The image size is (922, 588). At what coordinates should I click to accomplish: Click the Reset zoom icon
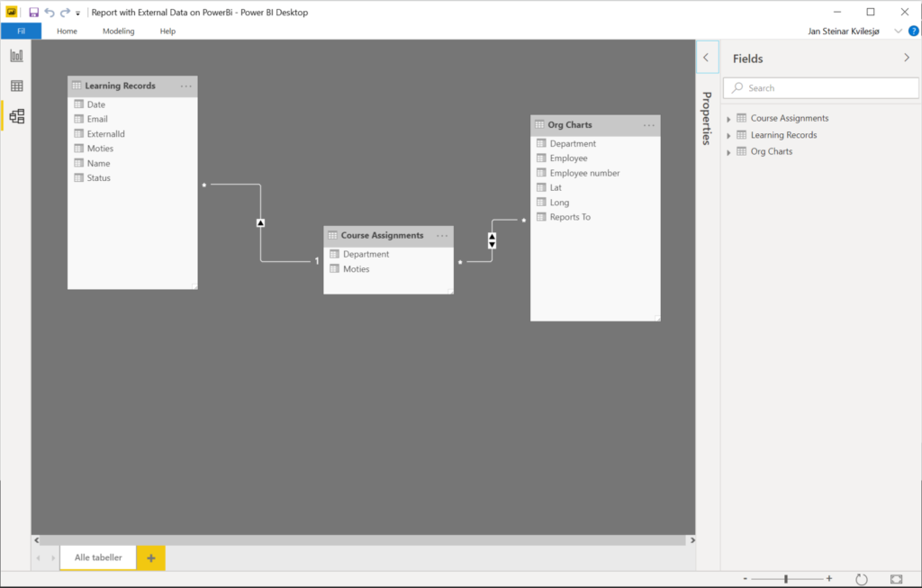click(x=861, y=579)
